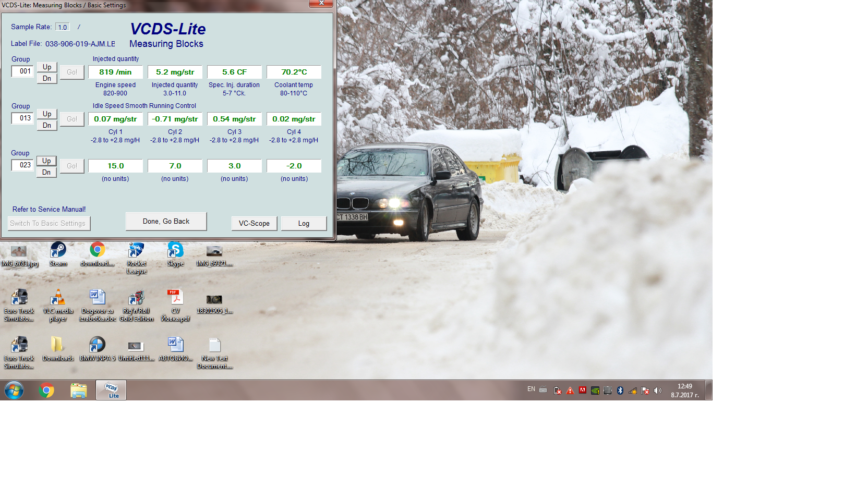Click the volume icon in system tray
Viewport: 868px width, 488px height.
point(658,391)
